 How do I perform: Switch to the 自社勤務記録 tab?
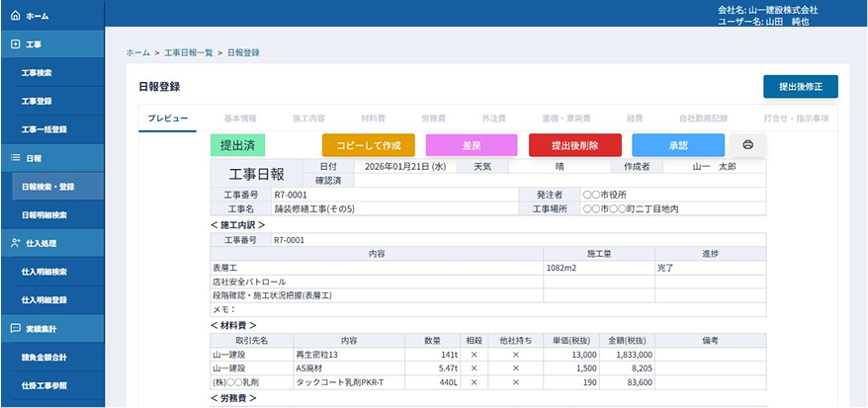point(703,119)
